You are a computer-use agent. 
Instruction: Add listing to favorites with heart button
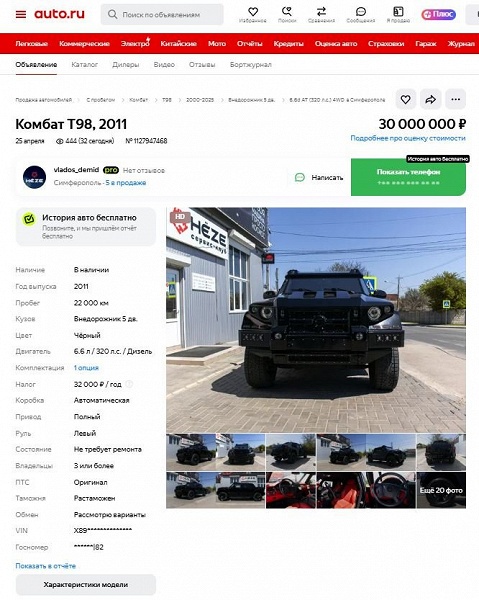pyautogui.click(x=406, y=99)
